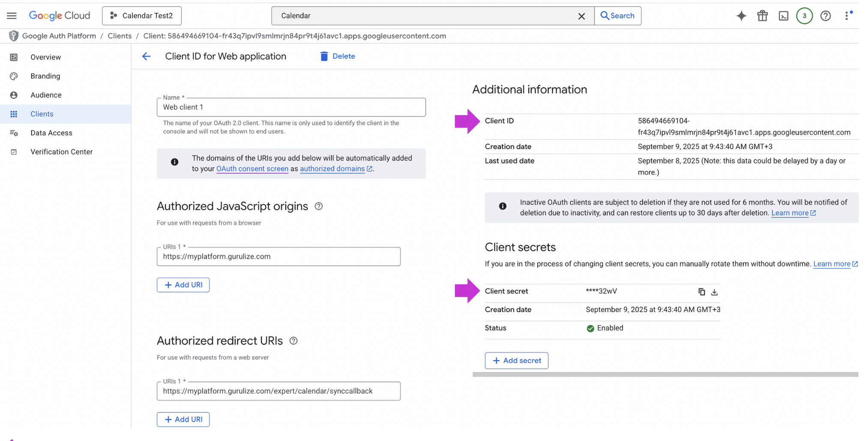The image size is (868, 441).
Task: Open the gift free trial icon
Action: 763,16
